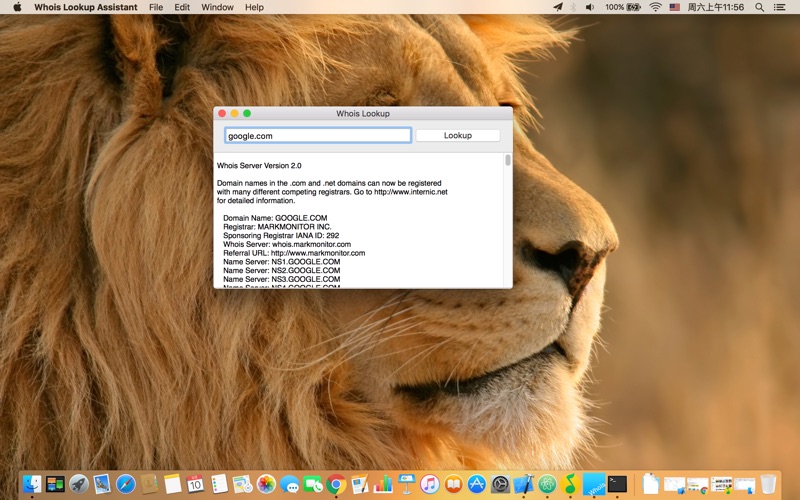Viewport: 800px width, 500px height.
Task: Open the Window menu
Action: 217,7
